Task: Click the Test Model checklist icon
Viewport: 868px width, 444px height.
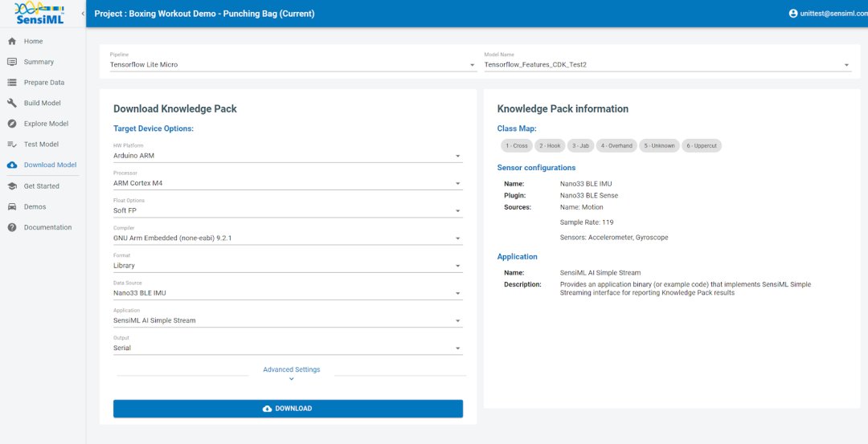Action: (x=12, y=145)
